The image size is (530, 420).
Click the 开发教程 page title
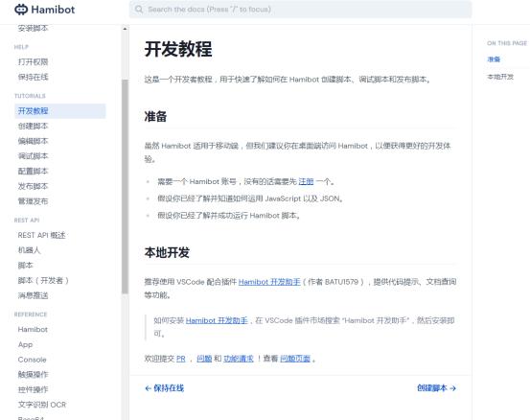(x=178, y=49)
